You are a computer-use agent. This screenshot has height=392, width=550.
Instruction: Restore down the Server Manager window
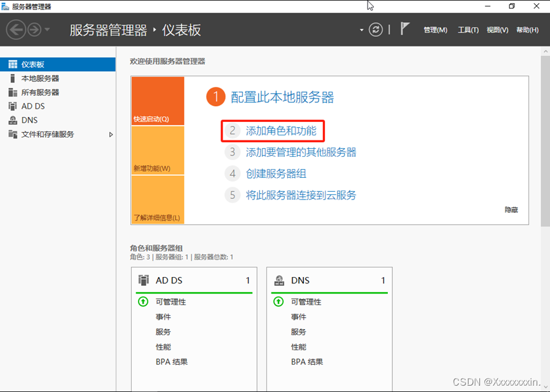(x=512, y=6)
